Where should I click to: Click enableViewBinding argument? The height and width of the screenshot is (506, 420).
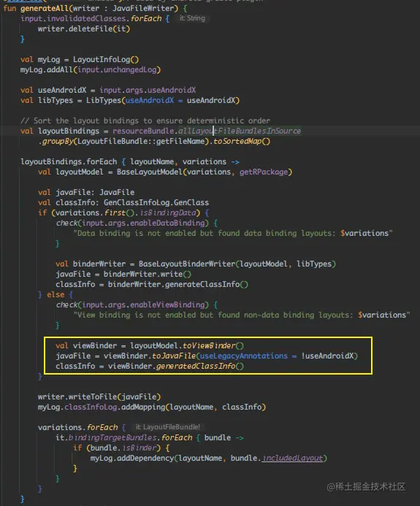pyautogui.click(x=167, y=305)
